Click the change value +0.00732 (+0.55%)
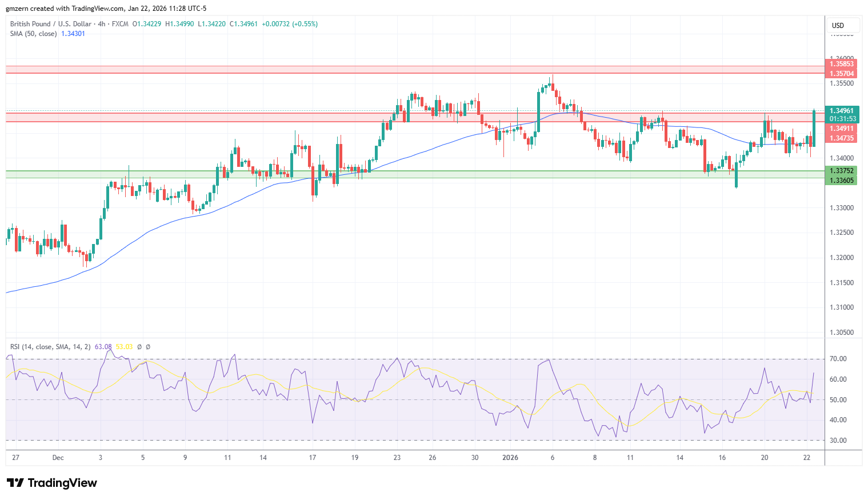The height and width of the screenshot is (500, 868). [290, 24]
